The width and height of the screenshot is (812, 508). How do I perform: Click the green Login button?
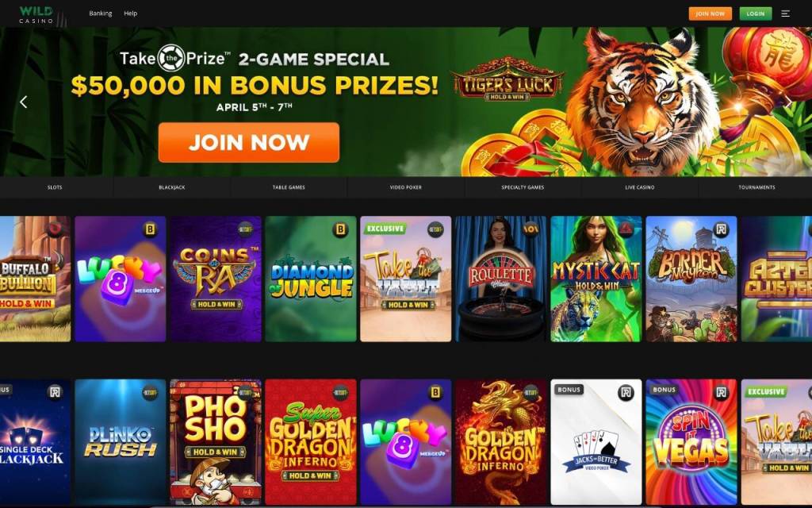756,13
